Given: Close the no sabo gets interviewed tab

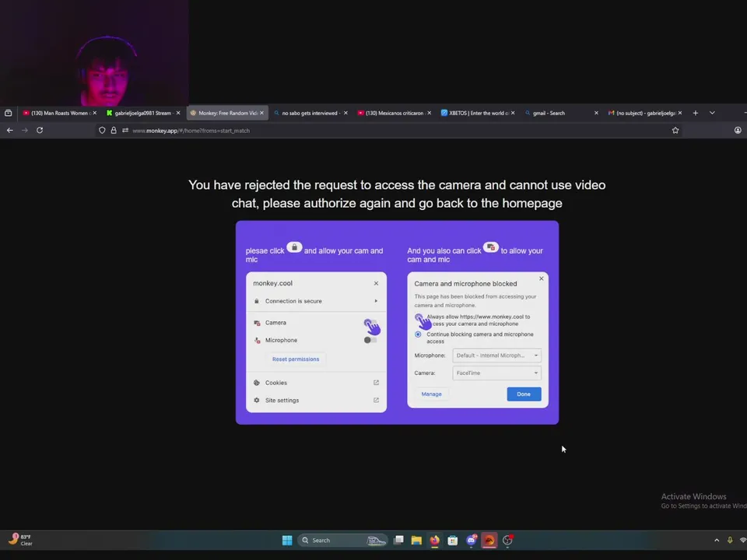Looking at the screenshot, I should tap(345, 113).
